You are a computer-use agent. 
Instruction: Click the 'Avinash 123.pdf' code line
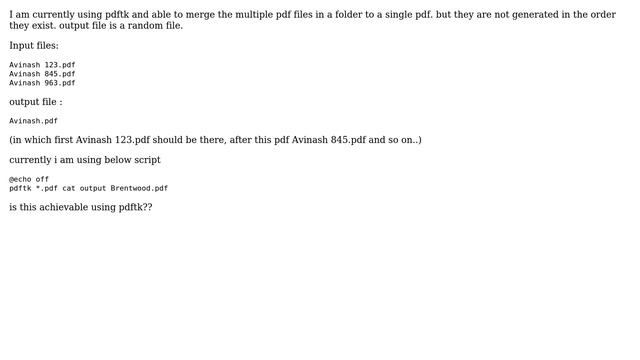42,65
